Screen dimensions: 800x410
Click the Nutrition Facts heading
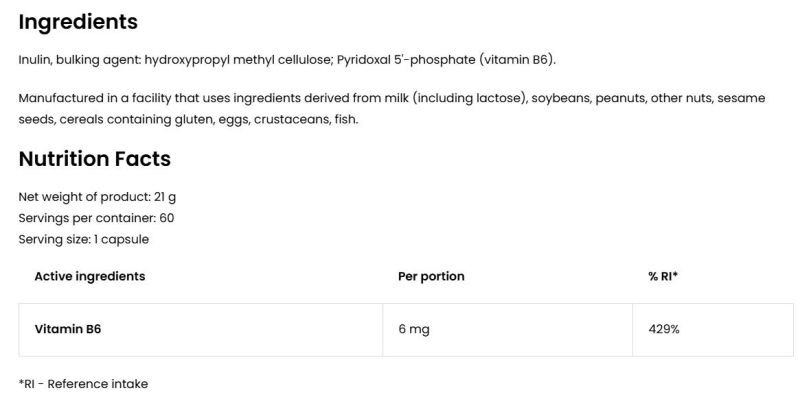(95, 159)
